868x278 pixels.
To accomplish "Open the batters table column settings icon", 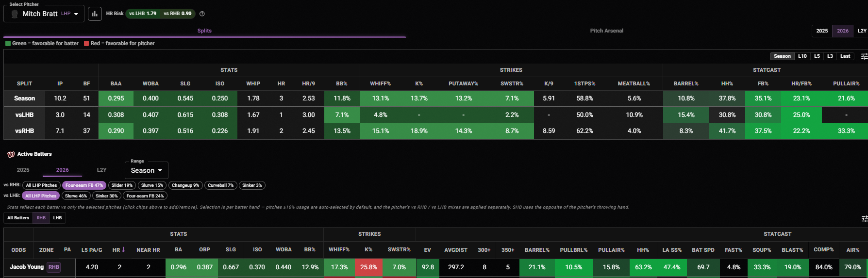I will [864, 219].
